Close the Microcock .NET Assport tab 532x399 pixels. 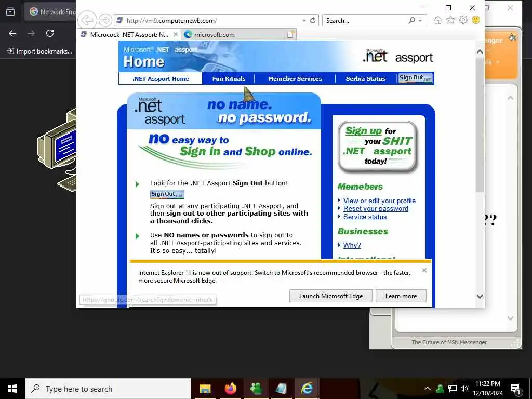point(176,34)
